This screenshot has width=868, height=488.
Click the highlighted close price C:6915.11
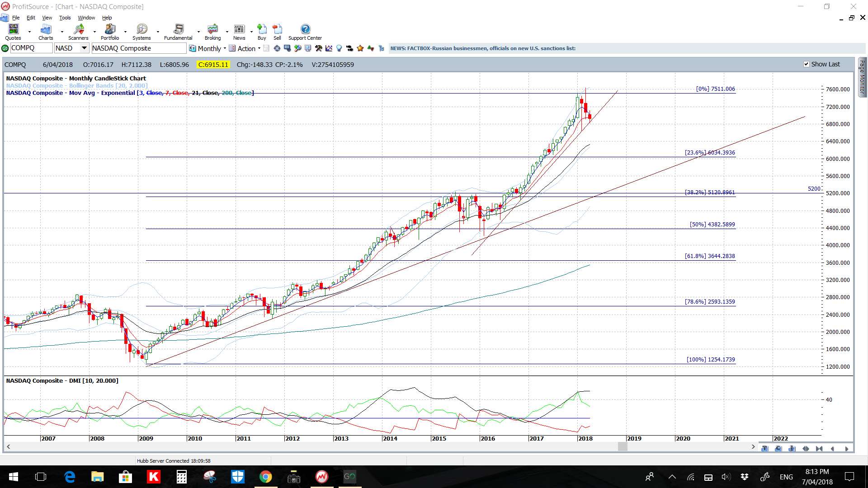tap(213, 65)
